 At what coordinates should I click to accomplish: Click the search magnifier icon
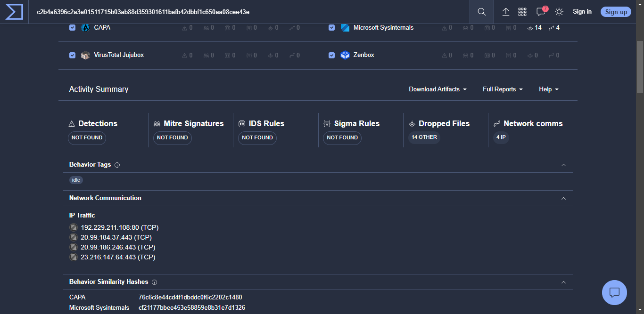(481, 12)
